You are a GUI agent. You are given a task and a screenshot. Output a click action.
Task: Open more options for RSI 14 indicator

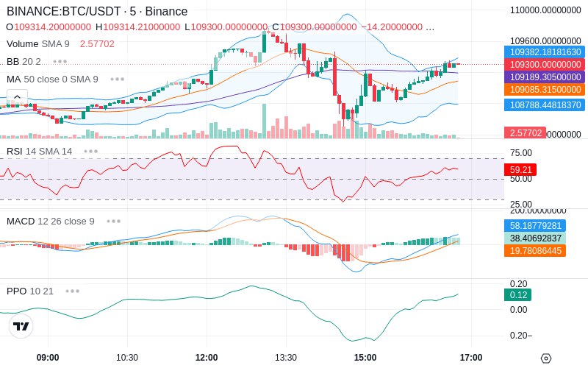coord(91,152)
